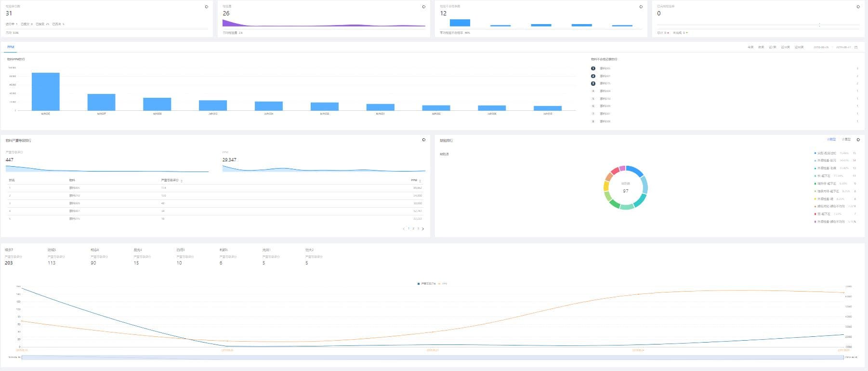Click the tallest bar in the PPM bar chart
The width and height of the screenshot is (868, 371).
(x=45, y=92)
